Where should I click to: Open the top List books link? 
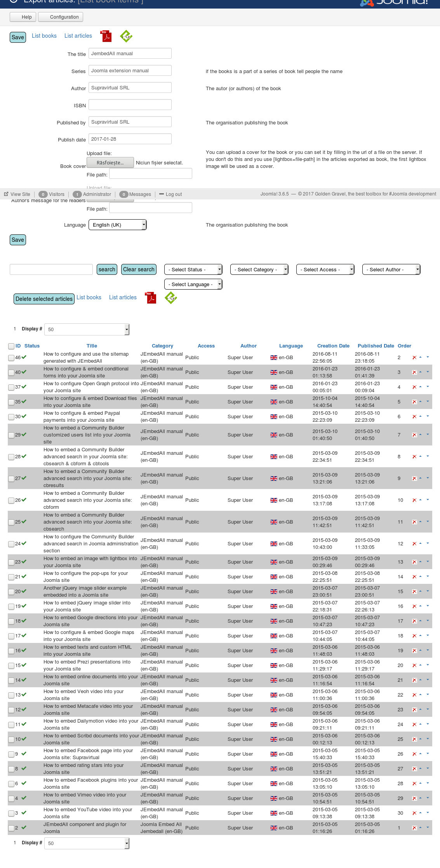(x=44, y=36)
